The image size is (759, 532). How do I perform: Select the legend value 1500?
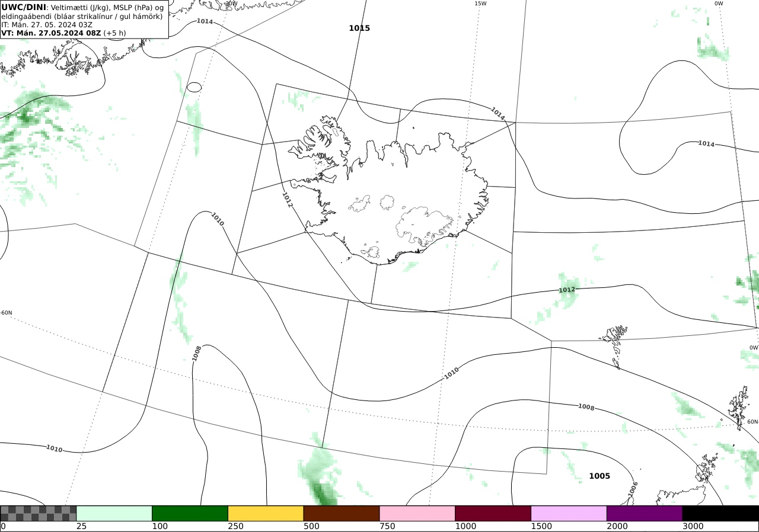(541, 526)
